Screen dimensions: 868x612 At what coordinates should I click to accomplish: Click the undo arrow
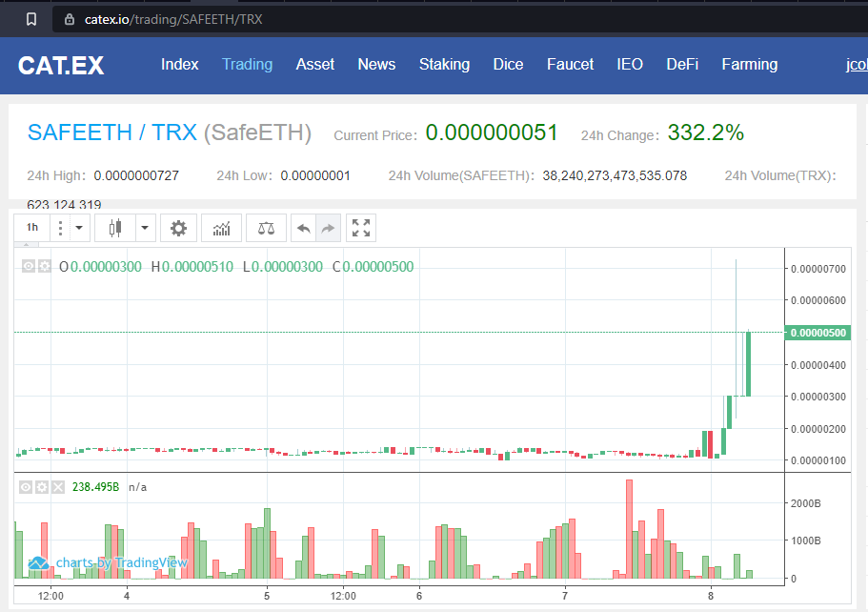[303, 228]
